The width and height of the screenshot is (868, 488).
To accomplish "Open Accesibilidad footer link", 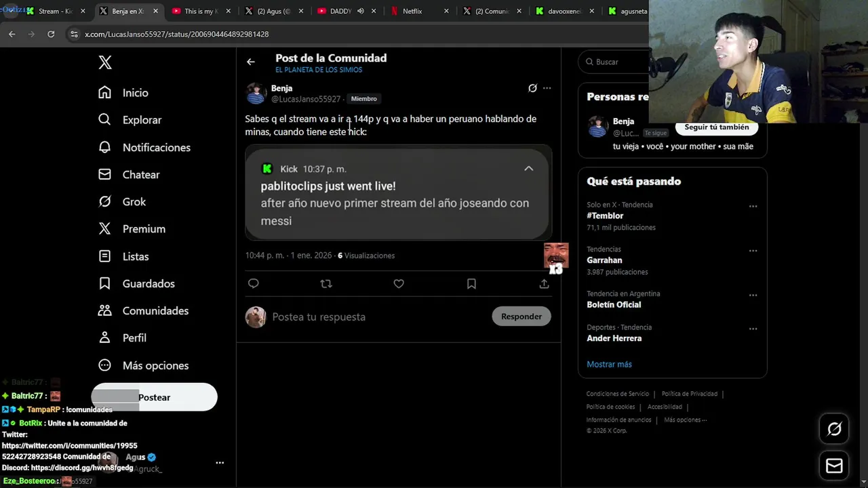I will 665,407.
